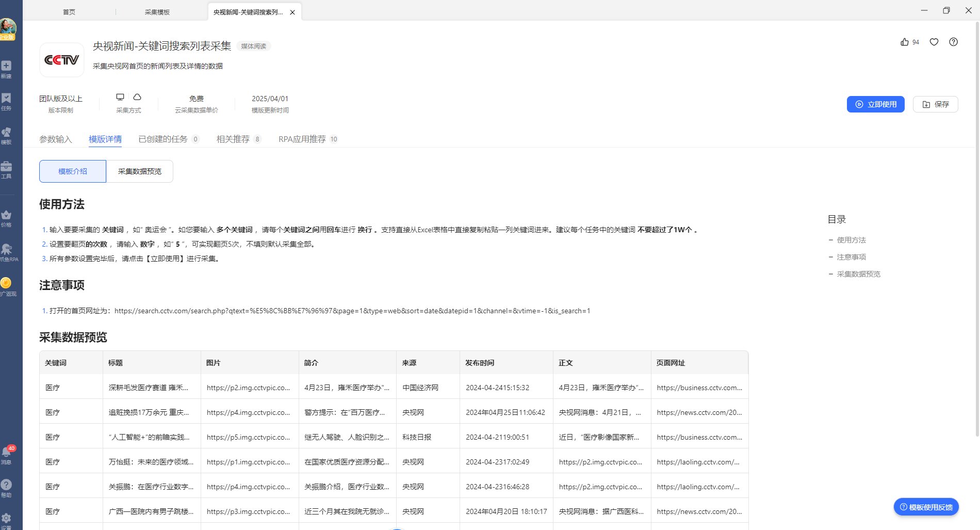Image resolution: width=980 pixels, height=530 pixels.
Task: Click the CCTV template logo
Action: [x=62, y=60]
